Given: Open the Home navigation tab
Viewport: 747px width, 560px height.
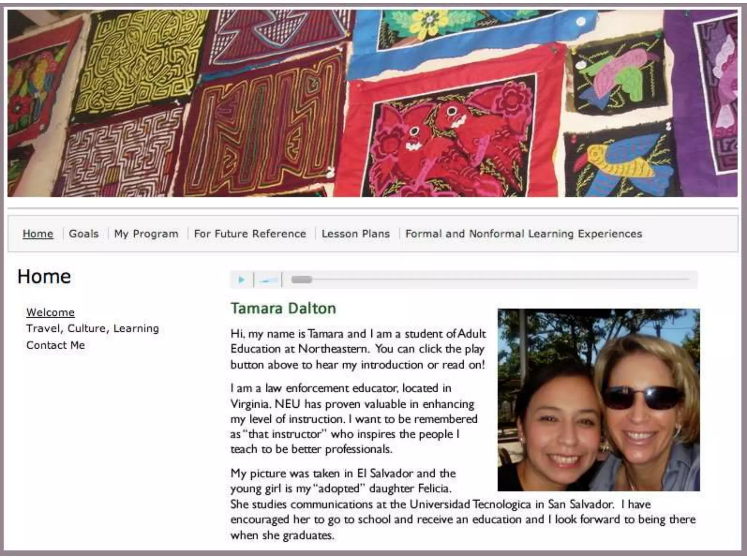Looking at the screenshot, I should (38, 234).
